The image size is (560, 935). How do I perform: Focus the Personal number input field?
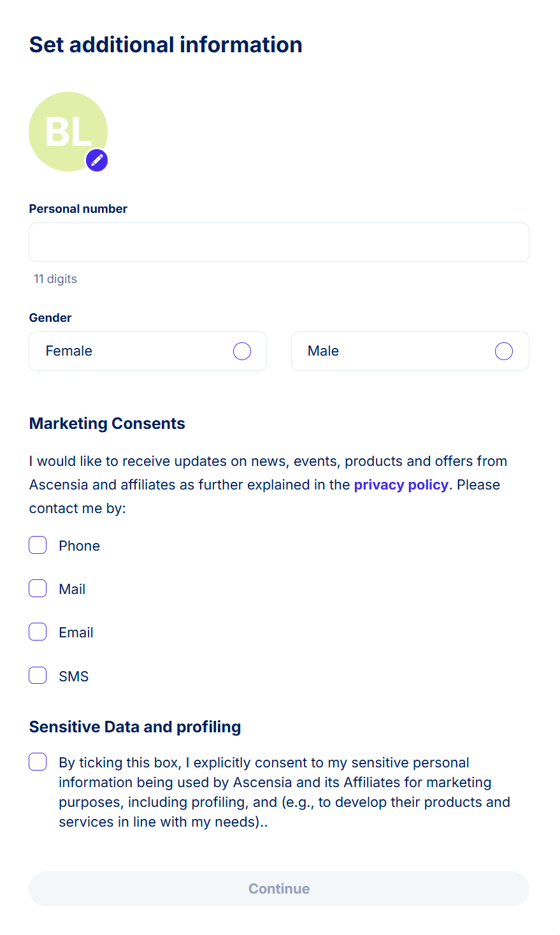coord(279,242)
